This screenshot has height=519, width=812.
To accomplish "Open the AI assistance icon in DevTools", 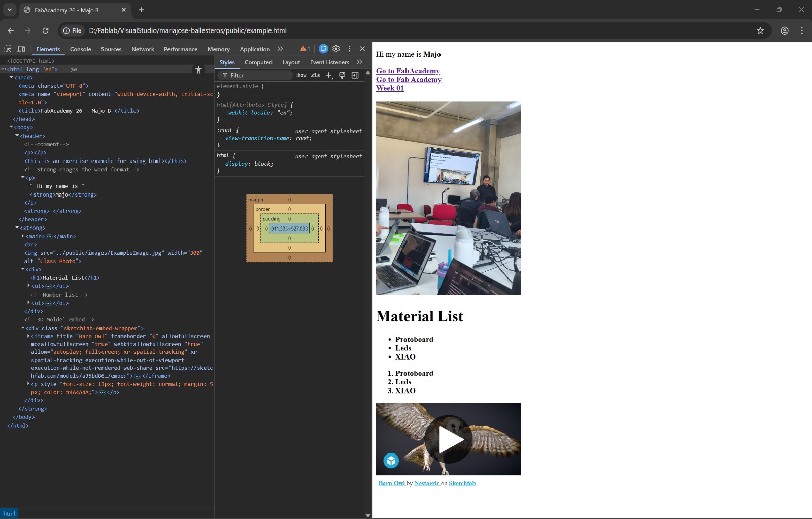I will click(x=323, y=49).
